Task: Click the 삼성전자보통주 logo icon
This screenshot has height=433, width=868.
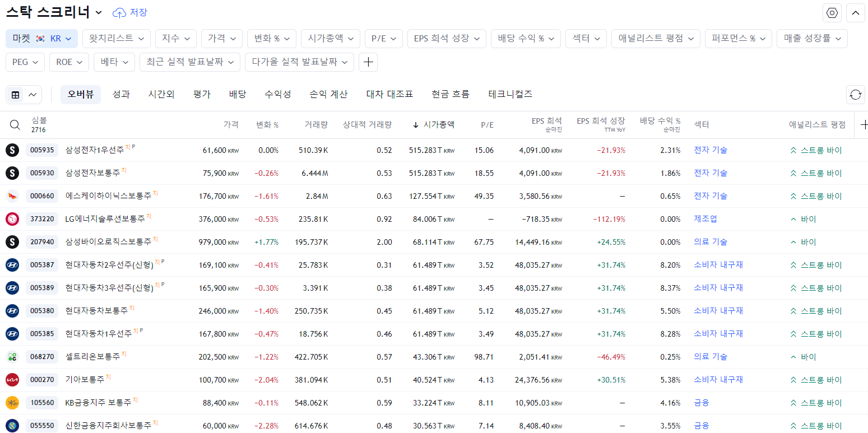Action: coord(12,173)
